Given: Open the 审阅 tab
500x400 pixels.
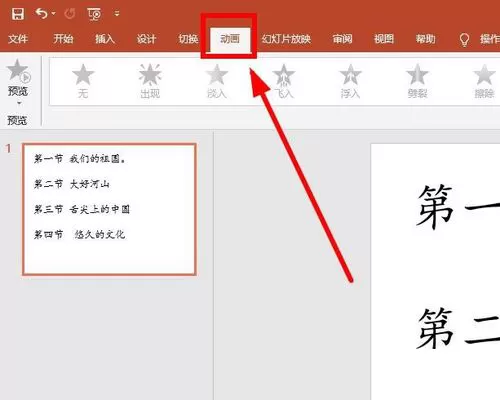Looking at the screenshot, I should point(342,39).
